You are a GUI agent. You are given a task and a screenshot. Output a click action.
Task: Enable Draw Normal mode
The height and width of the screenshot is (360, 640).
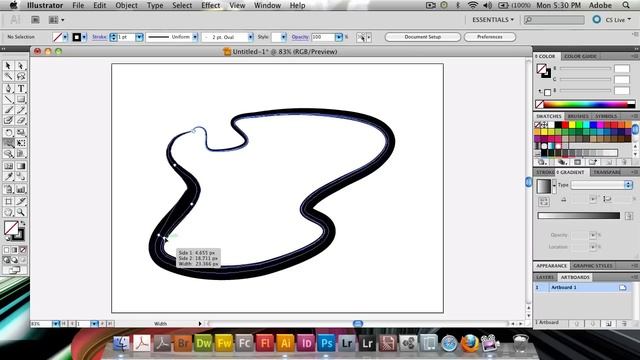(7, 260)
